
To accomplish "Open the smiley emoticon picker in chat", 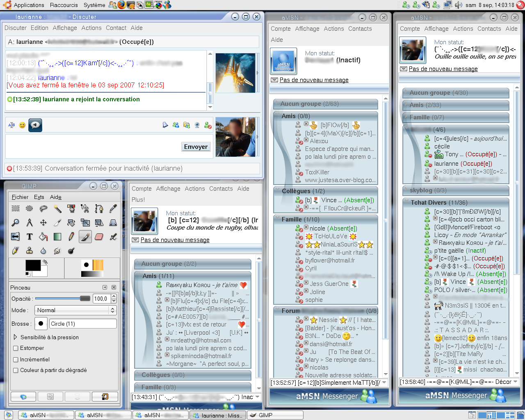I will click(22, 125).
